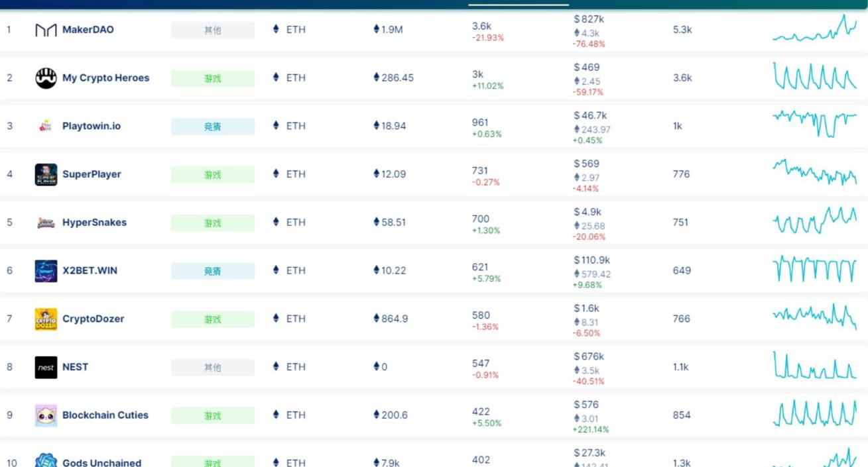The width and height of the screenshot is (868, 467).
Task: Click the 961 users count for Playtowin.io
Action: pyautogui.click(x=480, y=123)
